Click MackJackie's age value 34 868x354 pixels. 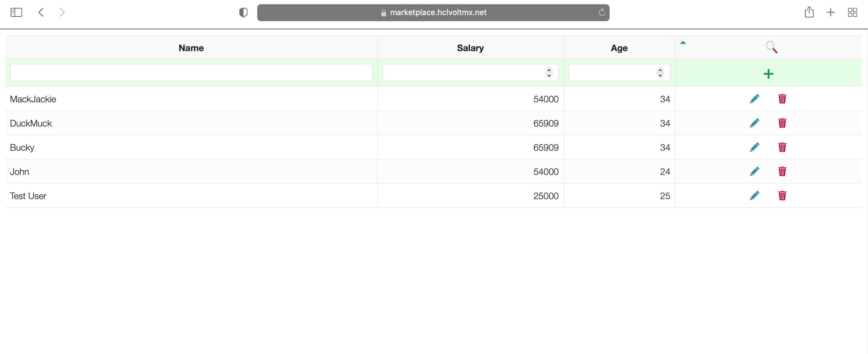(x=665, y=99)
